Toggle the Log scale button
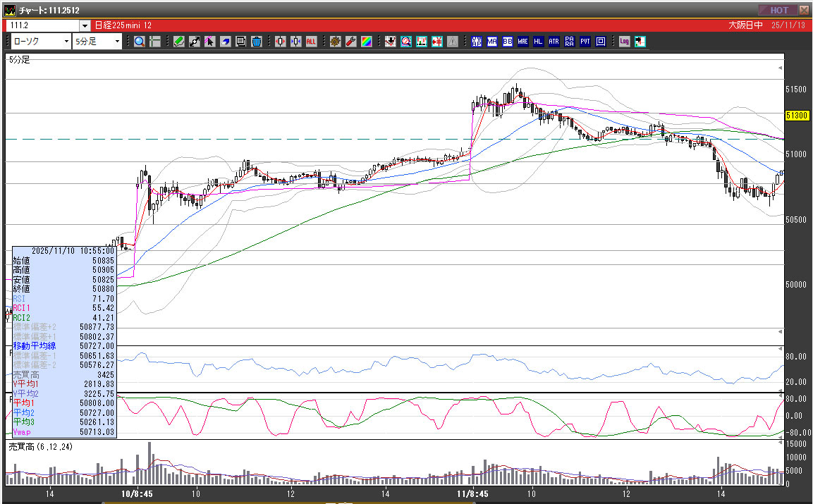This screenshot has height=504, width=813. tap(624, 42)
